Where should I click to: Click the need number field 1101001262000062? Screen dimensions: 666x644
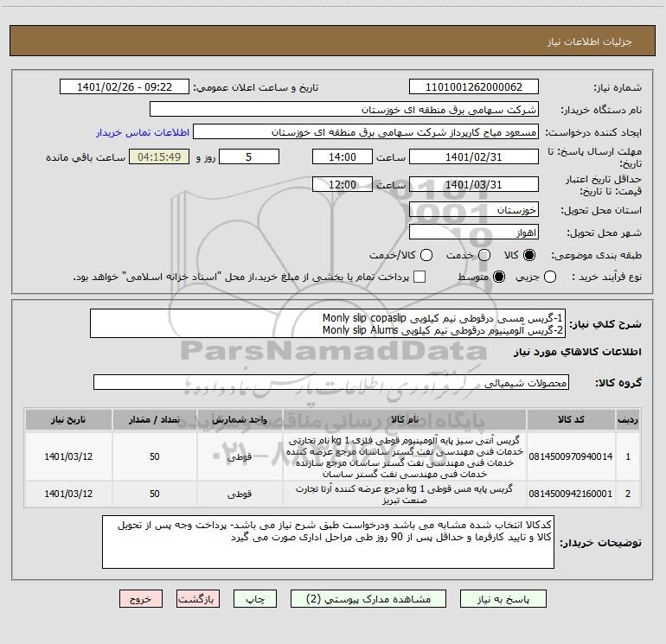click(474, 87)
